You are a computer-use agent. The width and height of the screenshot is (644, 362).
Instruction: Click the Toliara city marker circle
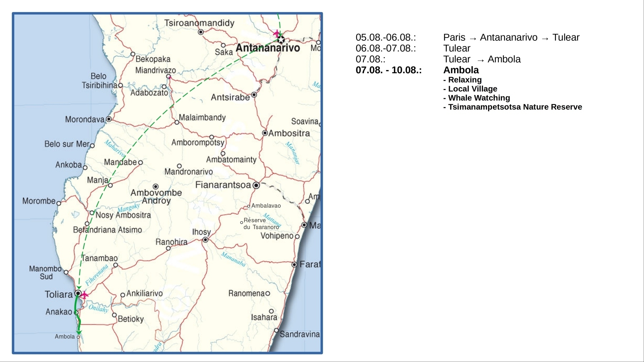78,293
